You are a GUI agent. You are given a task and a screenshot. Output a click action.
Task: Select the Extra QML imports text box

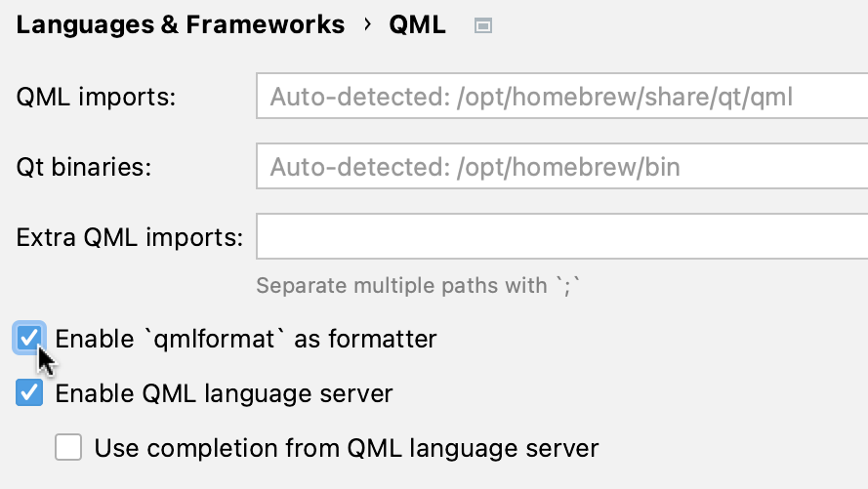(x=561, y=236)
